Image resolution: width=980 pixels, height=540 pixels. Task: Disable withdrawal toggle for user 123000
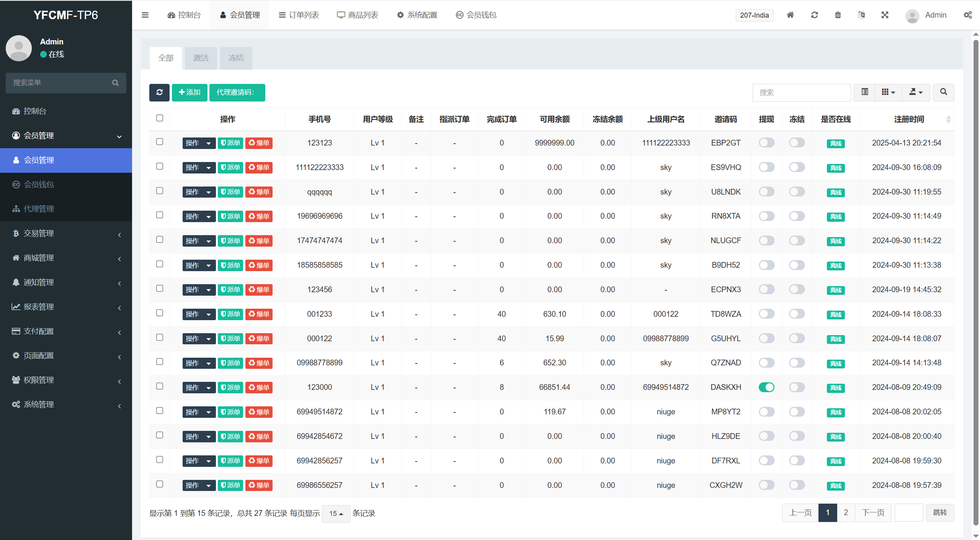(766, 387)
